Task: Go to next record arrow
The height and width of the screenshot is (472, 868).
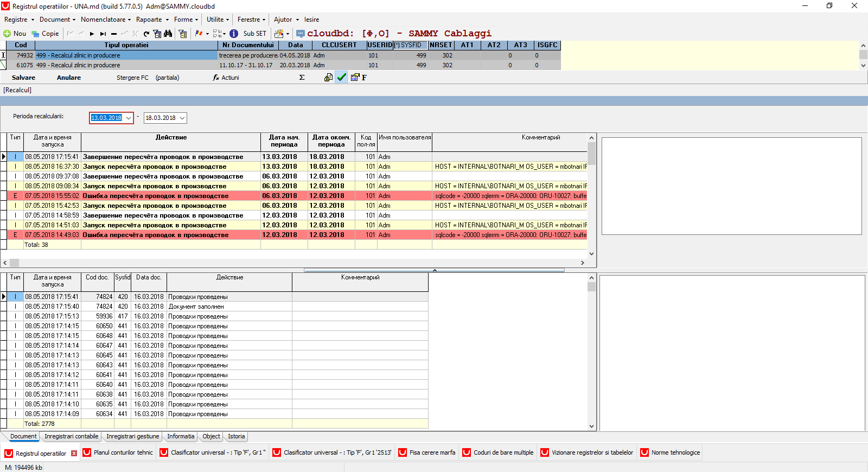Action: (x=92, y=34)
